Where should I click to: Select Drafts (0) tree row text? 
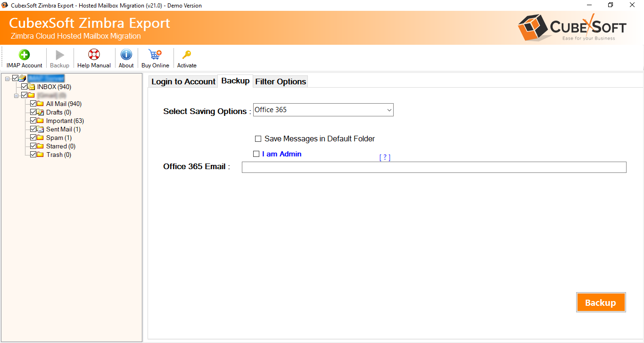[59, 112]
